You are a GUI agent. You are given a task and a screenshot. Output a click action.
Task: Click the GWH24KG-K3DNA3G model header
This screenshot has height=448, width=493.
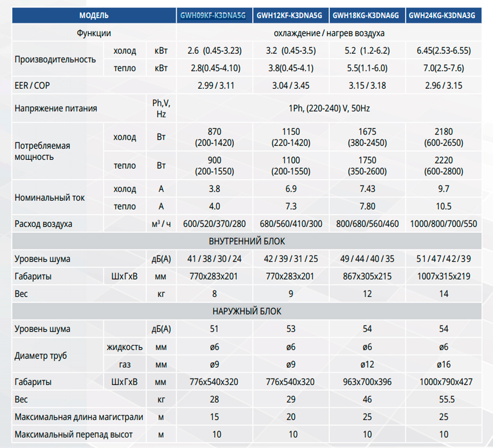[x=442, y=15]
